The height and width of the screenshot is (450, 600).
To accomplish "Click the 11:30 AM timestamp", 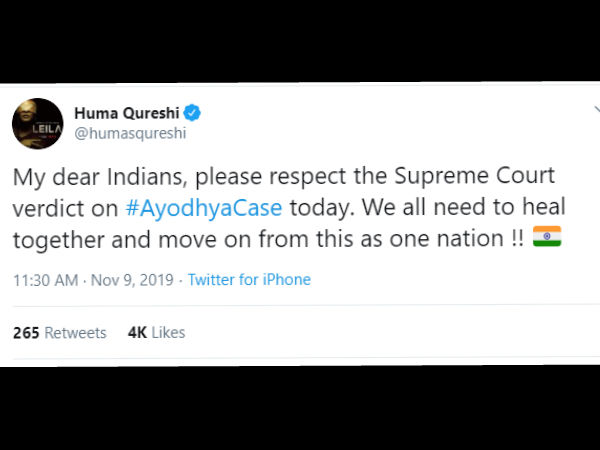I will (46, 280).
